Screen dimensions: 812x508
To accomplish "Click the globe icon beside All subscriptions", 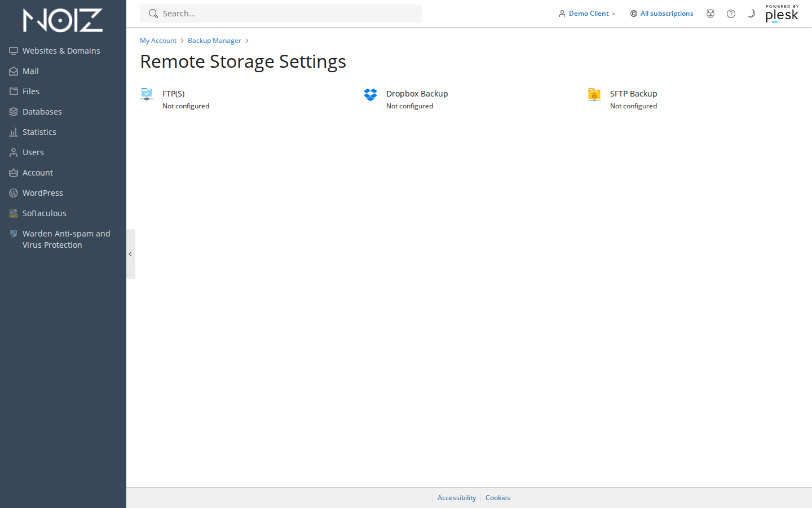I will click(x=634, y=14).
